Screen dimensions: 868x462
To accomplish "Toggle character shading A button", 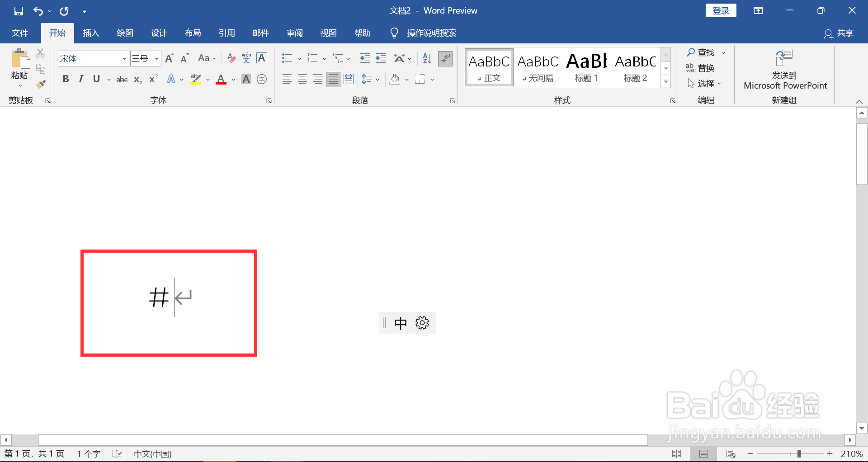I will coord(246,80).
